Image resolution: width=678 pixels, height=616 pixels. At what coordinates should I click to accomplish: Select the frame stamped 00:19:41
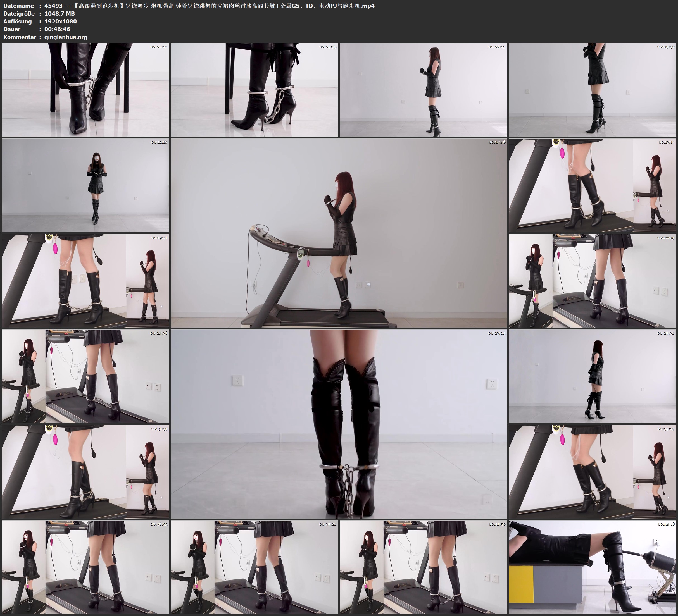pyautogui.click(x=85, y=280)
